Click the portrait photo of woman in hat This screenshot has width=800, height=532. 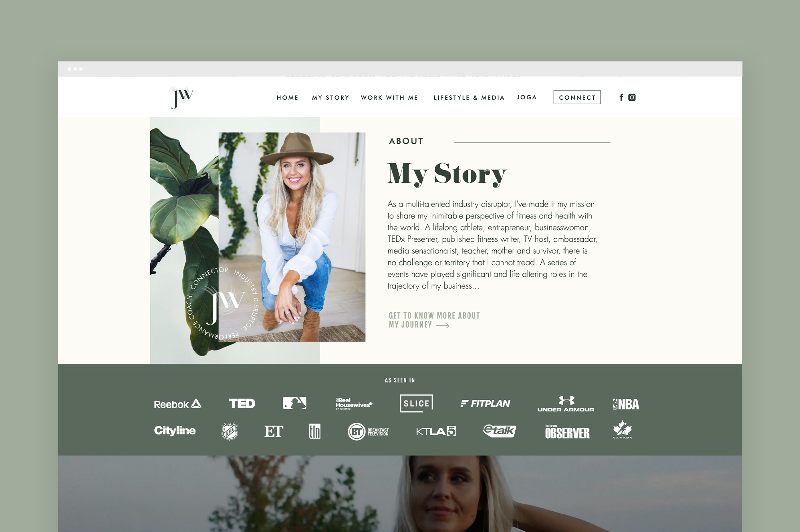[x=292, y=237]
